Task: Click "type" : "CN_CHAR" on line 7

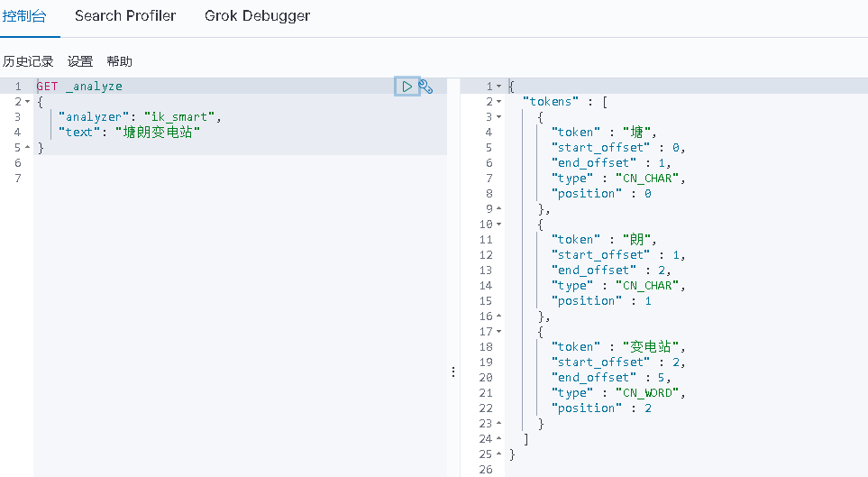Action: tap(618, 179)
